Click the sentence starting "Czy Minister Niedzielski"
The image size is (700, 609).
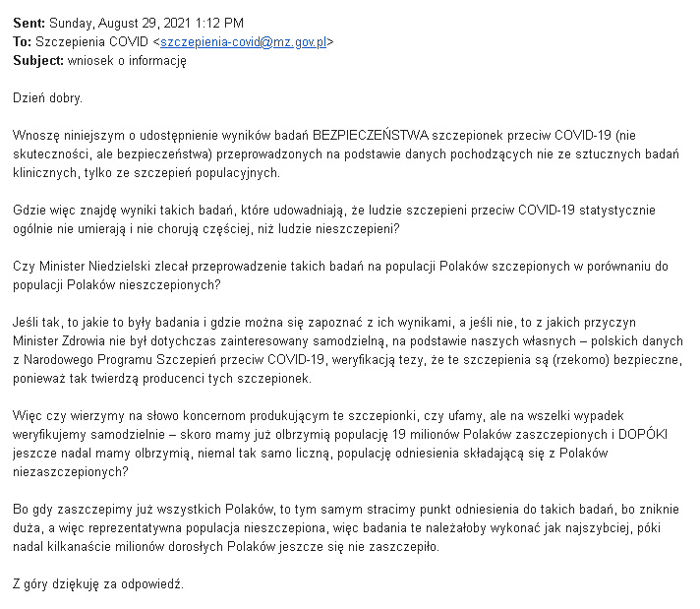(334, 275)
